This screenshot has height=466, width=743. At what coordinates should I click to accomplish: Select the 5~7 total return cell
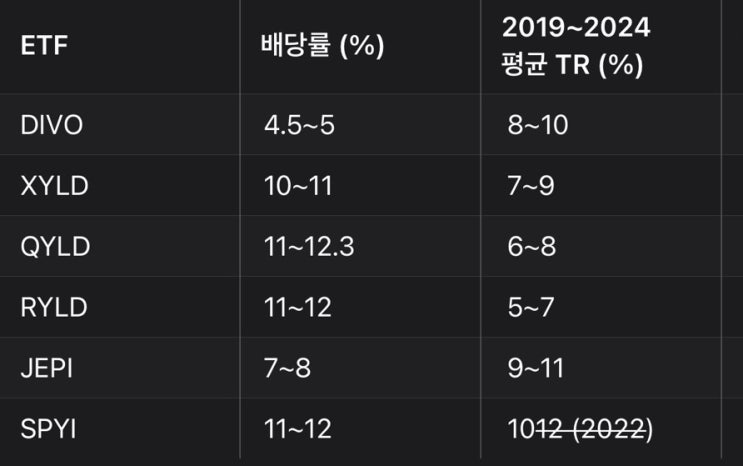(x=530, y=307)
